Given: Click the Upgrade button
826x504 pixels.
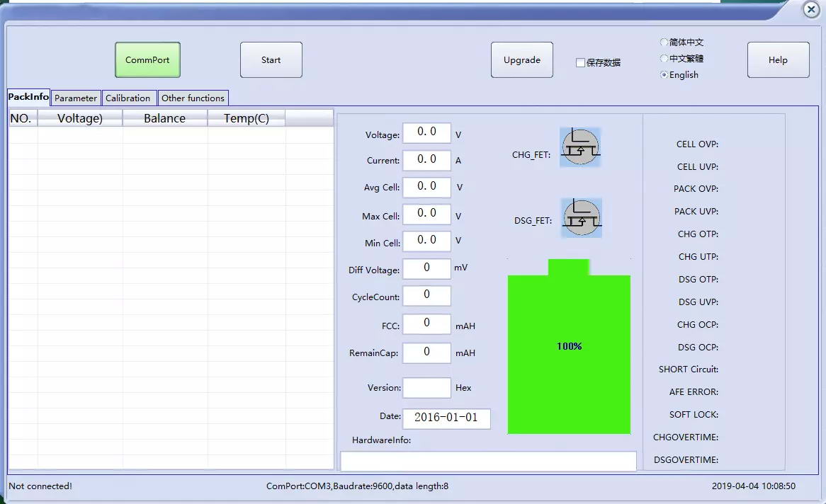Looking at the screenshot, I should [x=522, y=60].
